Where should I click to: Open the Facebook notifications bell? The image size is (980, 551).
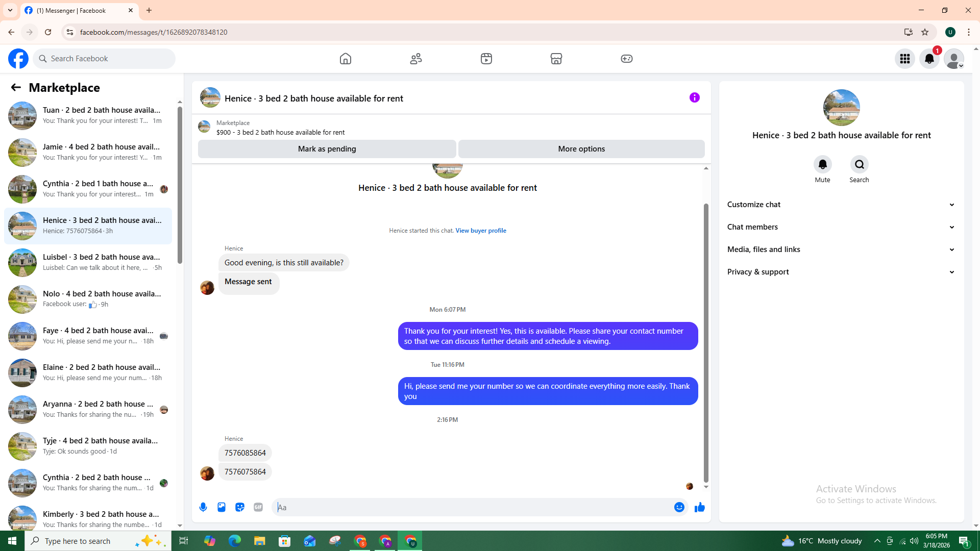pyautogui.click(x=929, y=59)
